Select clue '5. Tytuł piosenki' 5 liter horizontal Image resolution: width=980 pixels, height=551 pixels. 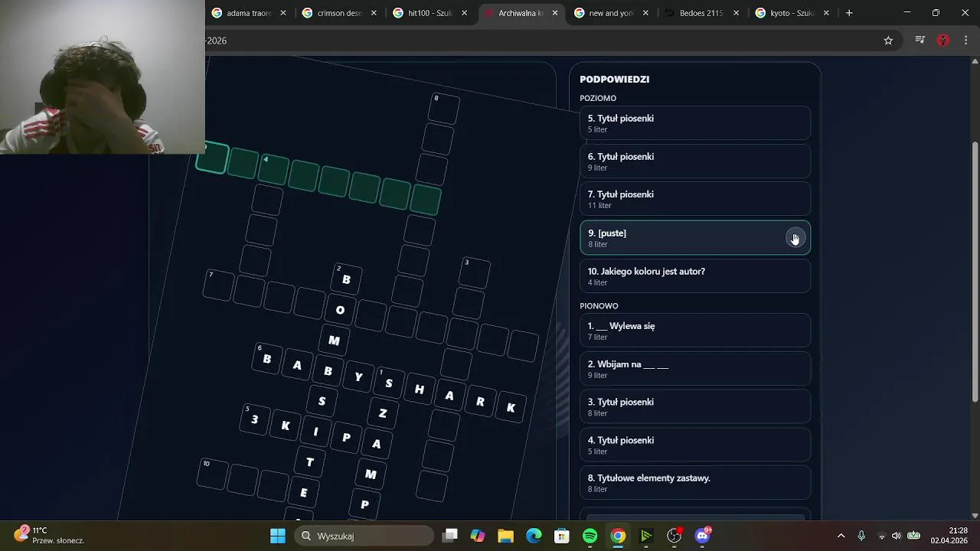tap(695, 123)
